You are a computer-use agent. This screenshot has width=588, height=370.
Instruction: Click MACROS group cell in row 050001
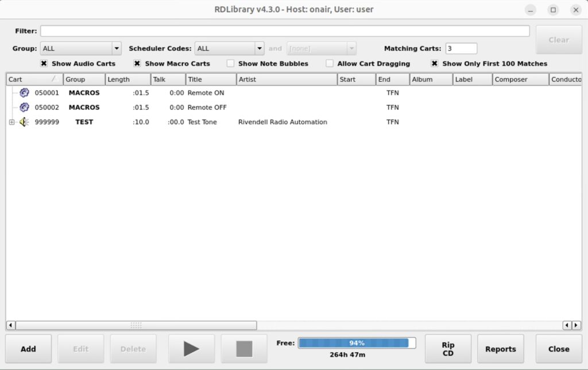84,92
